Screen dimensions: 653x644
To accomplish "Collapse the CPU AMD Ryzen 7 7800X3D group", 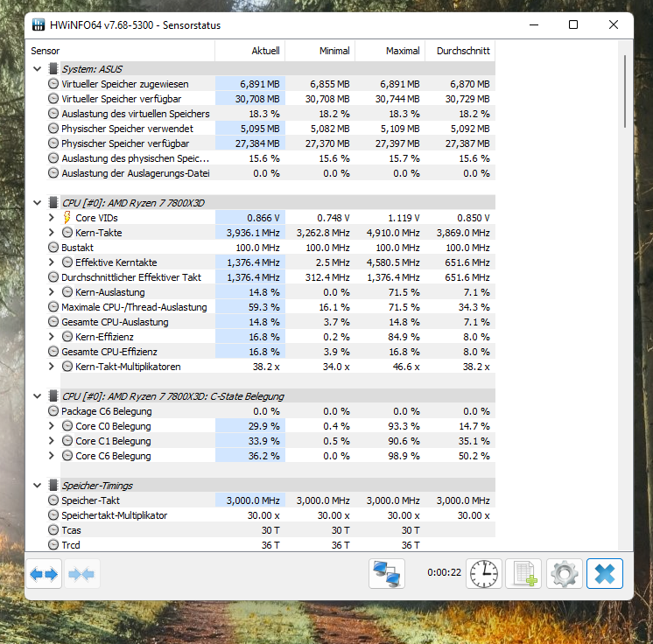I will coord(38,203).
